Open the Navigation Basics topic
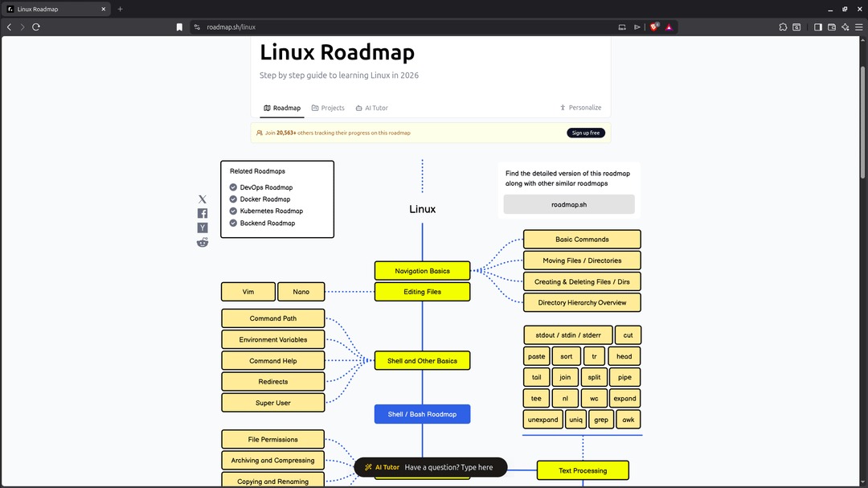 (423, 271)
